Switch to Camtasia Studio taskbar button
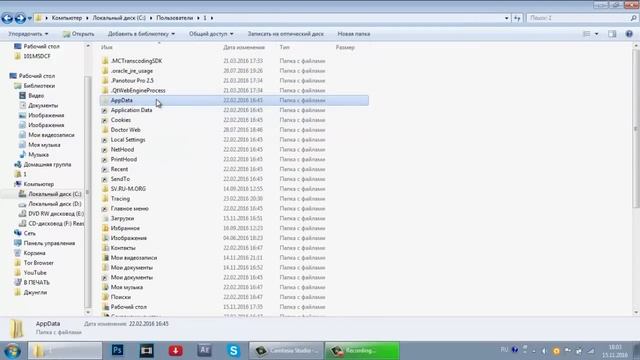Screen dimensions: 640x360 click(286, 351)
